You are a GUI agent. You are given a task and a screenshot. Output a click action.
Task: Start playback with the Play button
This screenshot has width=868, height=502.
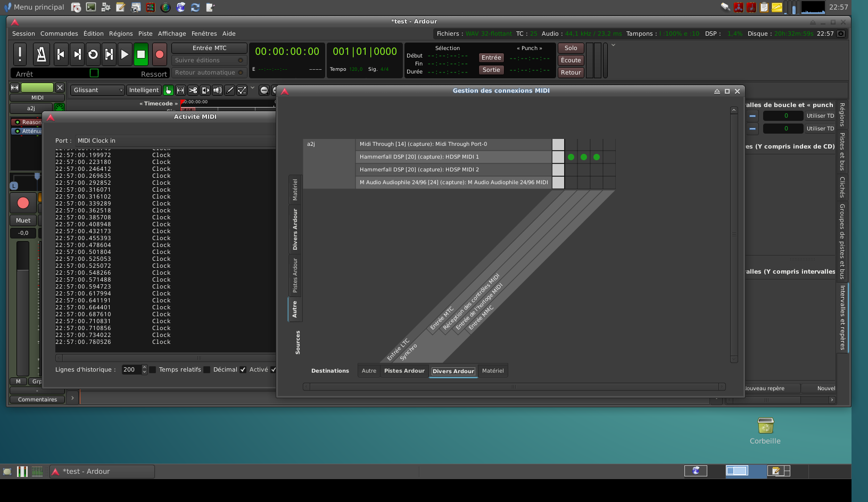point(125,54)
